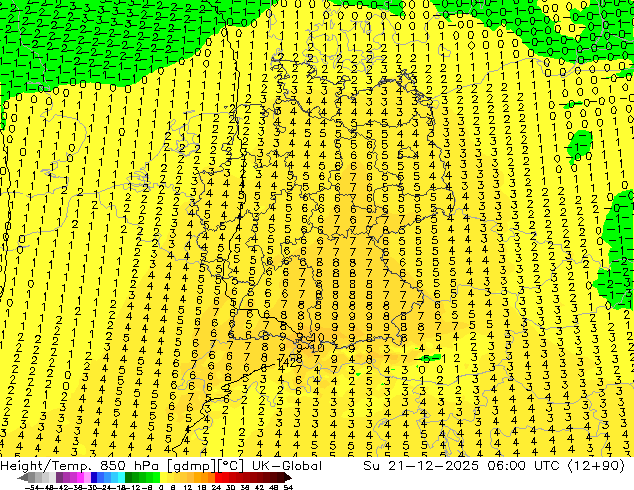634x490 pixels.
Task: Click the '06:00 UTC' time label
Action: [523, 466]
